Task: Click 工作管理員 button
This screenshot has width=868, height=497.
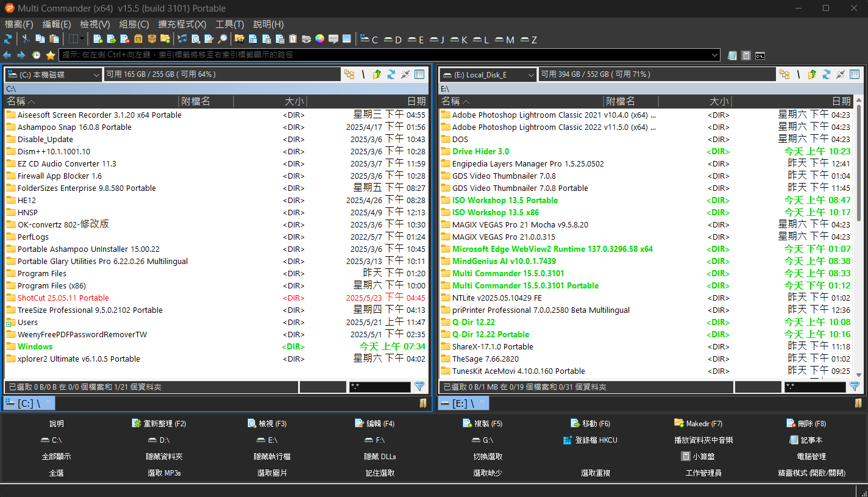Action: [x=704, y=473]
